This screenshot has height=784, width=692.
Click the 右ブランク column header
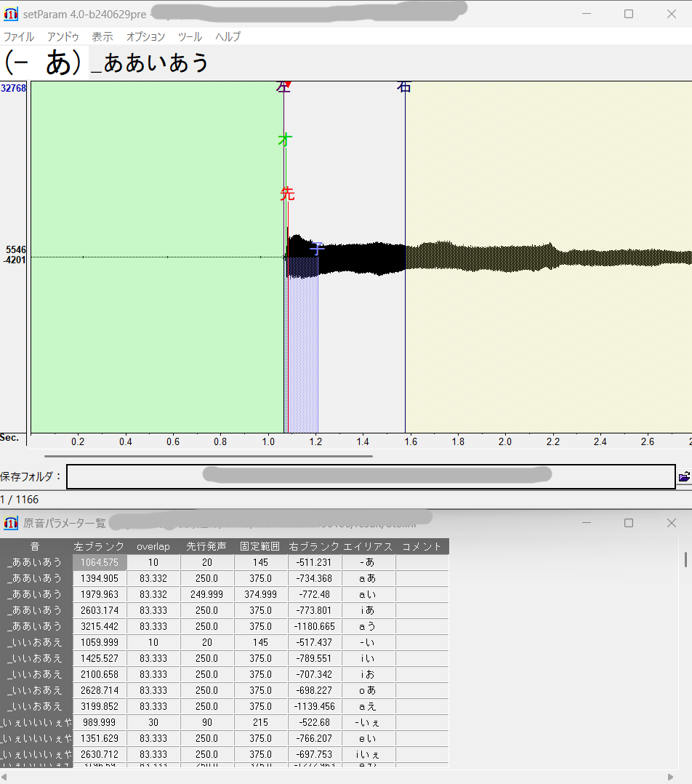pos(314,546)
